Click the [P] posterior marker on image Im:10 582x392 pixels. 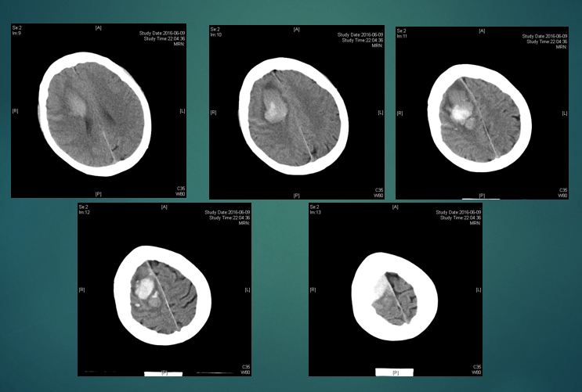[x=296, y=195]
